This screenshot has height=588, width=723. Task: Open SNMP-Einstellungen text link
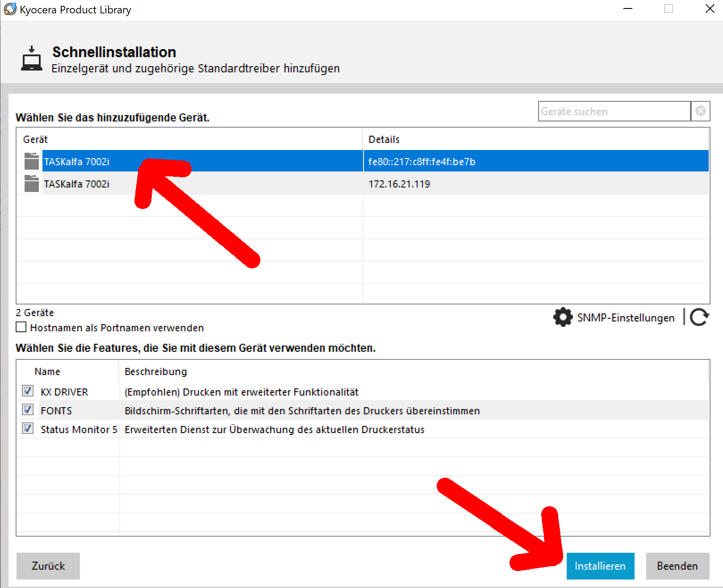click(626, 318)
